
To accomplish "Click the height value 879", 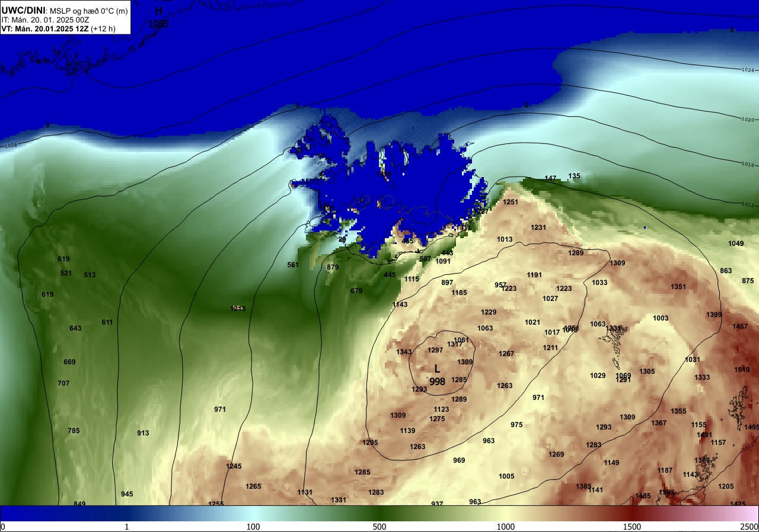I will pos(333,267).
